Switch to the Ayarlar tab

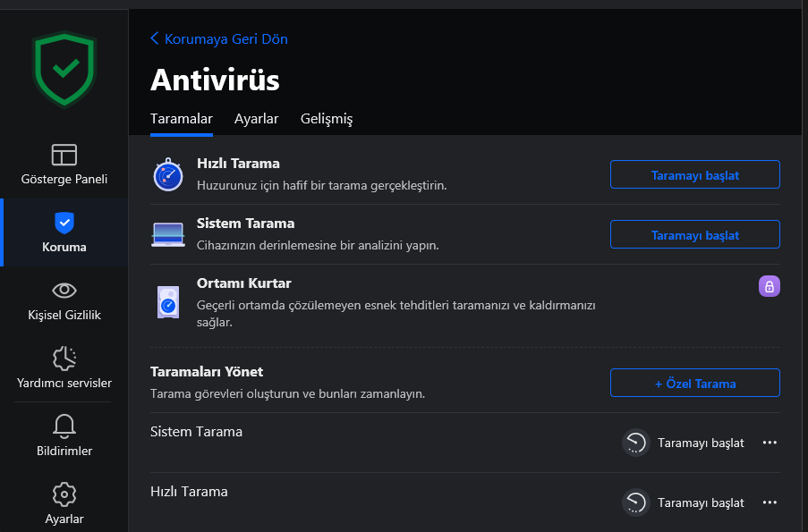tap(256, 118)
